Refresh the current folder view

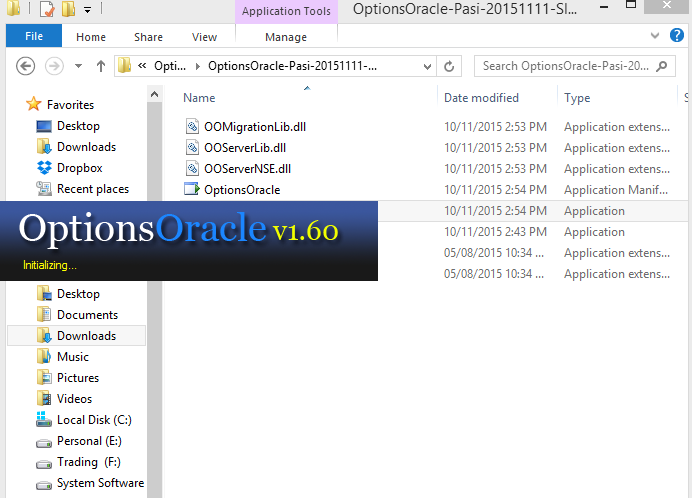click(449, 67)
